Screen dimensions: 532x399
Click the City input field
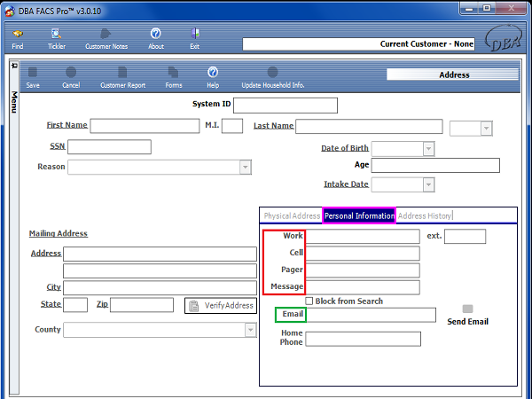click(x=160, y=287)
